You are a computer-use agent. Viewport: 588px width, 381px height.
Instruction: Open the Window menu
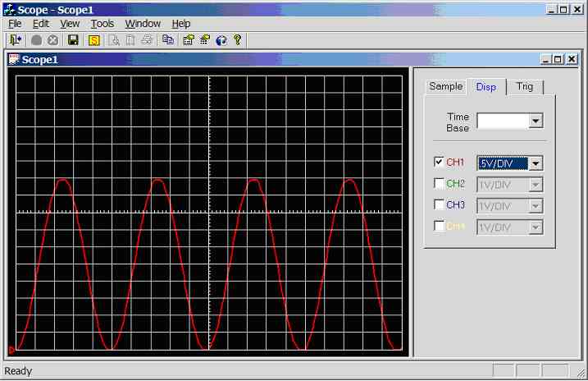click(143, 24)
